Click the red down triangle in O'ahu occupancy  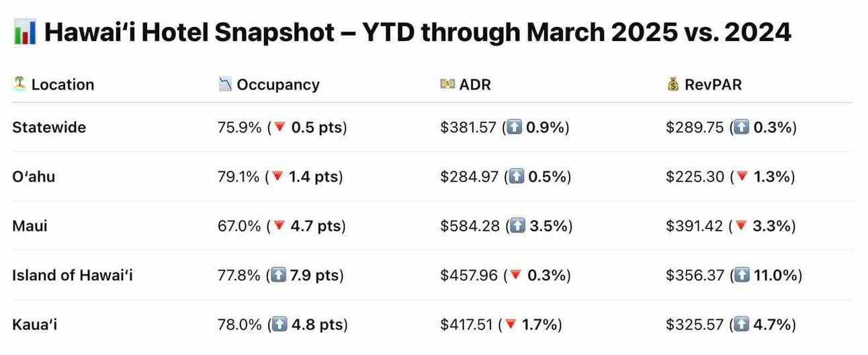(x=277, y=177)
